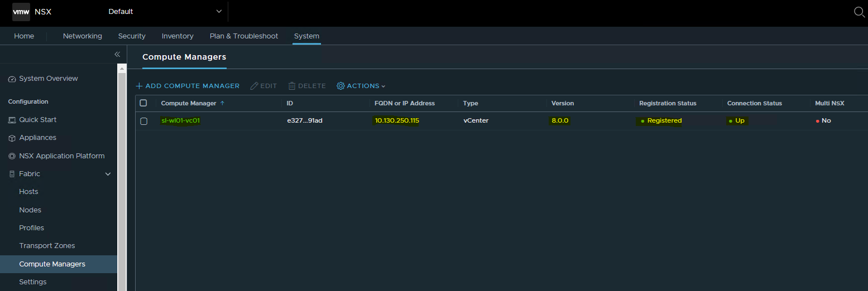Click the vCenter type cell
The height and width of the screenshot is (291, 868).
click(476, 120)
